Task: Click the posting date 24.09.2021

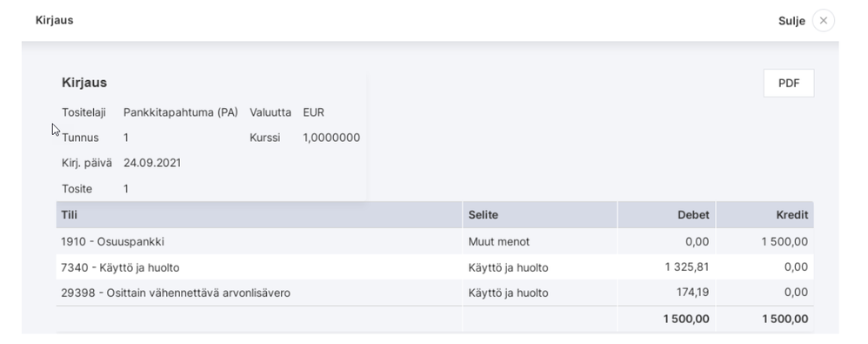Action: 152,163
